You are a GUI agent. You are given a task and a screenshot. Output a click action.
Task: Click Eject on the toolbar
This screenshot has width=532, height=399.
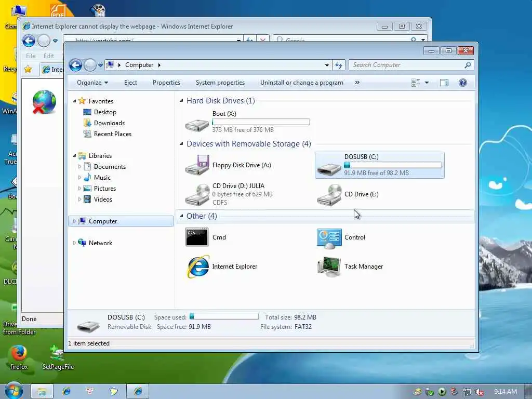[130, 83]
